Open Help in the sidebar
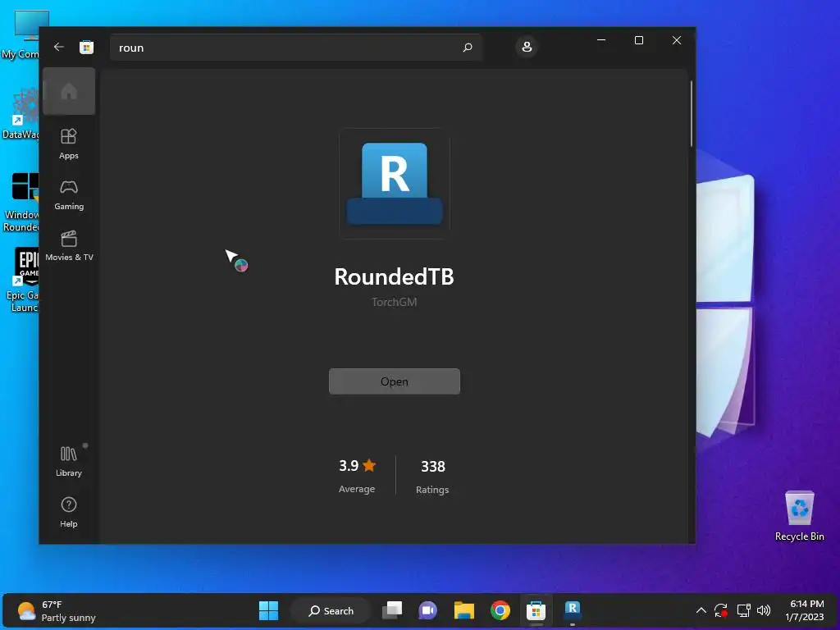Viewport: 840px width, 630px height. [x=69, y=512]
